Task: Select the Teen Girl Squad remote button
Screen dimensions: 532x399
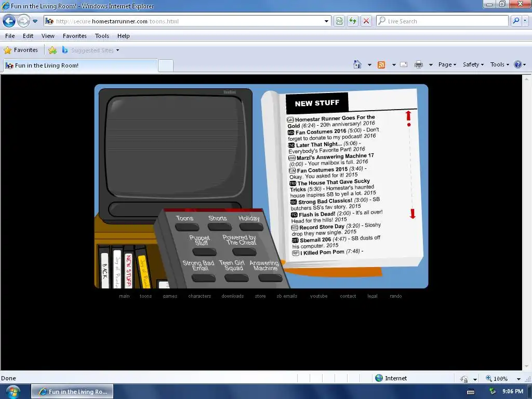Action: coord(236,278)
